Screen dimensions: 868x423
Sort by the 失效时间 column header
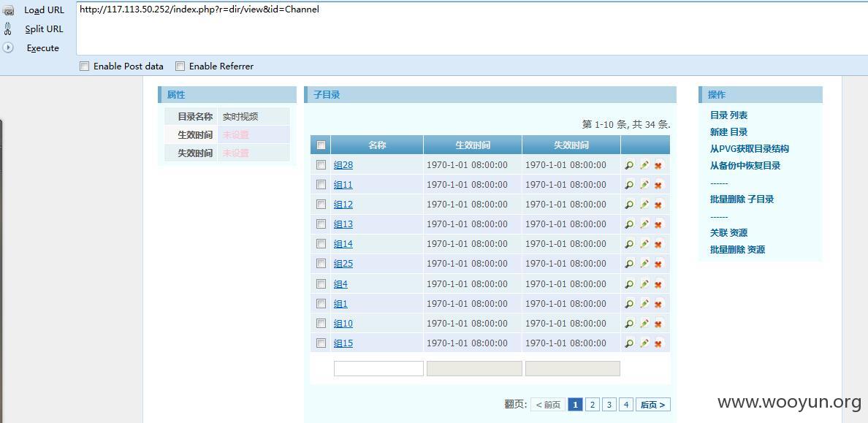pyautogui.click(x=571, y=145)
